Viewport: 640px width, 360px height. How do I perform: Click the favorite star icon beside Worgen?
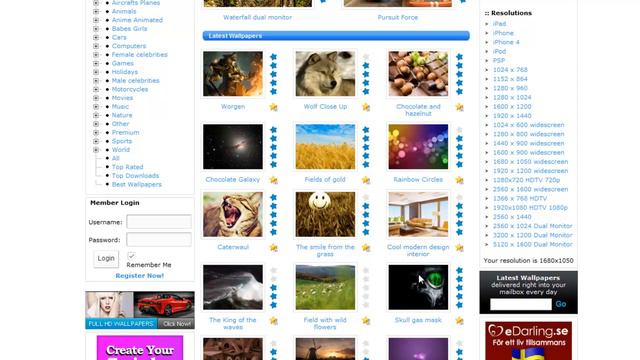coord(273,107)
